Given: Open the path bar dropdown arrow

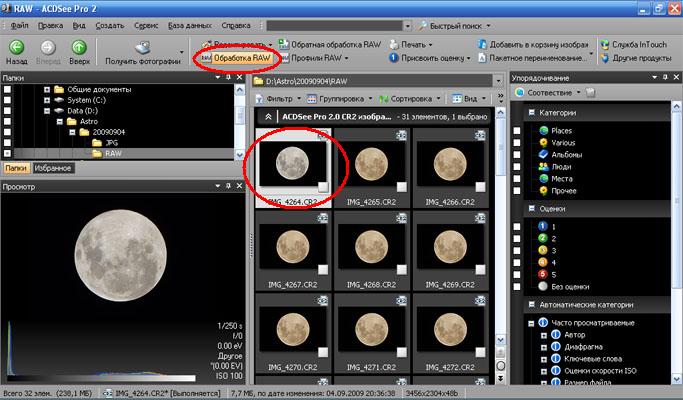Looking at the screenshot, I should (x=498, y=81).
